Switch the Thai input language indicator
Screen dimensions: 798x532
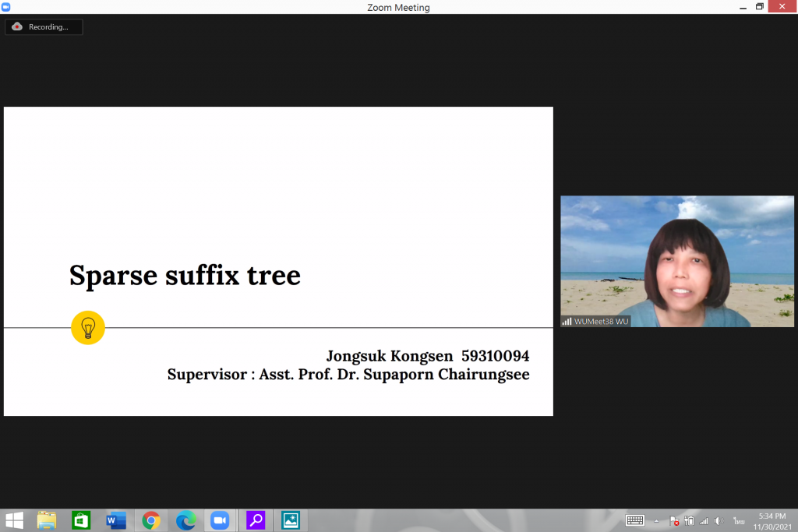737,520
